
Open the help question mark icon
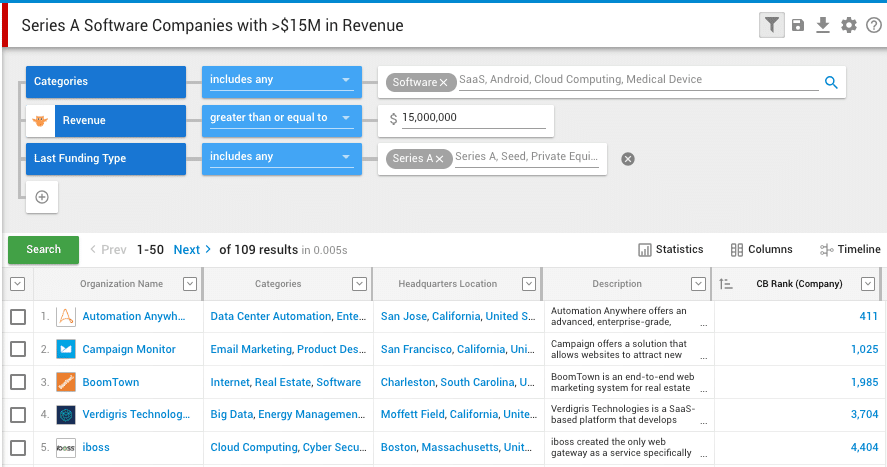(x=874, y=25)
